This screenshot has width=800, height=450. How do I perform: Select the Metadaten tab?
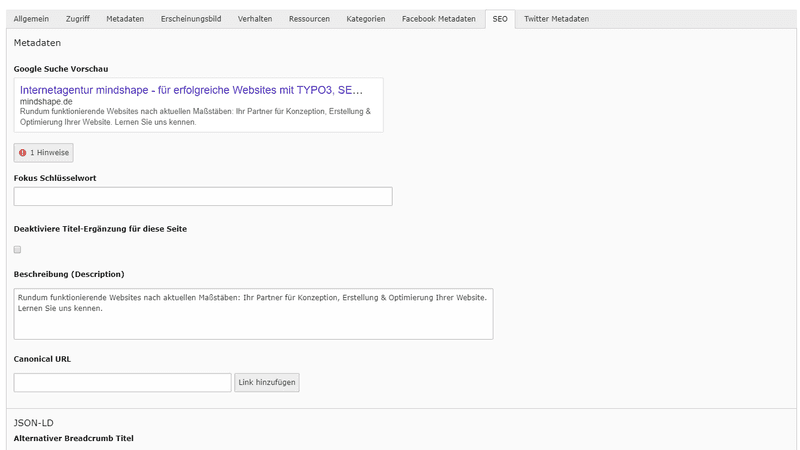[x=125, y=19]
